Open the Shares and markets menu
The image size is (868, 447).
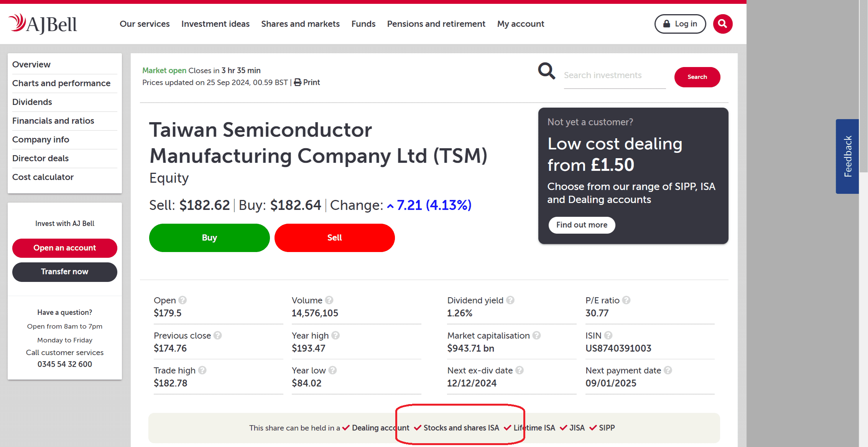(300, 24)
